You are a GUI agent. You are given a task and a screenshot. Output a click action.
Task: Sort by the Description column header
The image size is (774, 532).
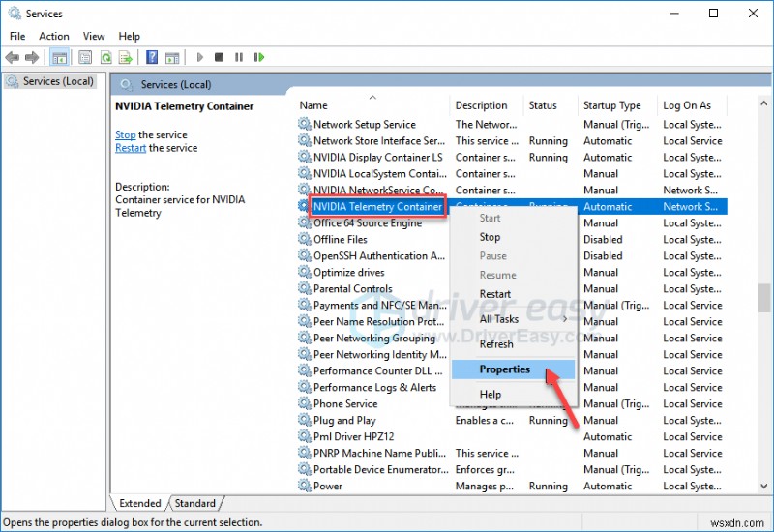(x=487, y=105)
